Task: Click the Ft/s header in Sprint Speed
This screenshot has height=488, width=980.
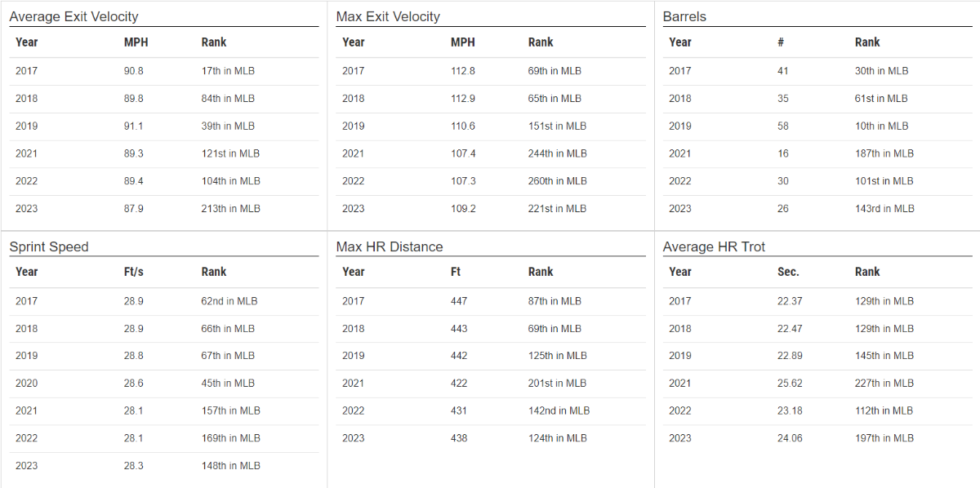Action: click(134, 272)
